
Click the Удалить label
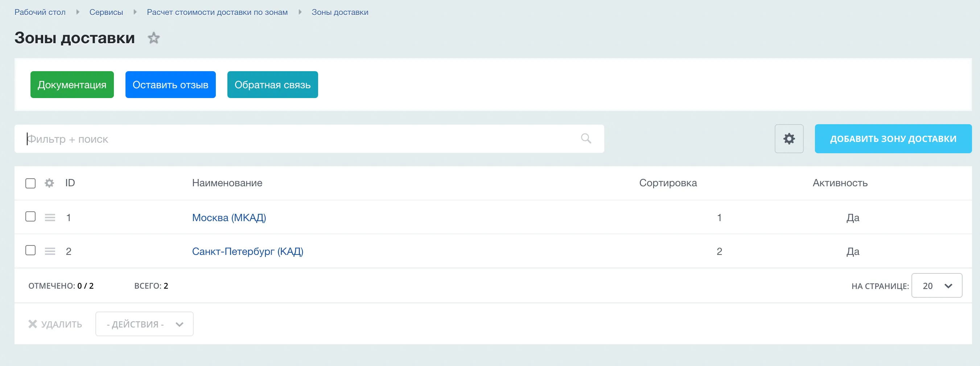[62, 324]
